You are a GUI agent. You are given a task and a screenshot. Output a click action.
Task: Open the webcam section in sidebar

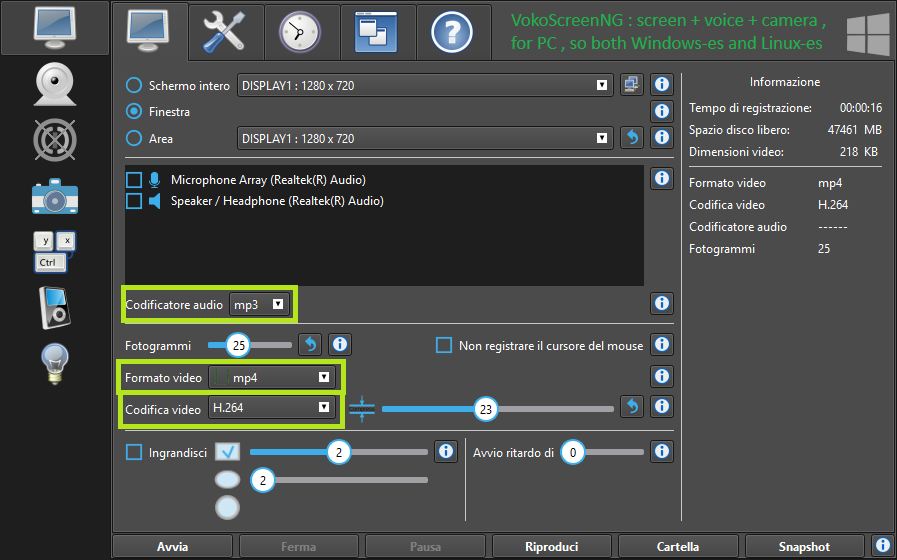[55, 85]
